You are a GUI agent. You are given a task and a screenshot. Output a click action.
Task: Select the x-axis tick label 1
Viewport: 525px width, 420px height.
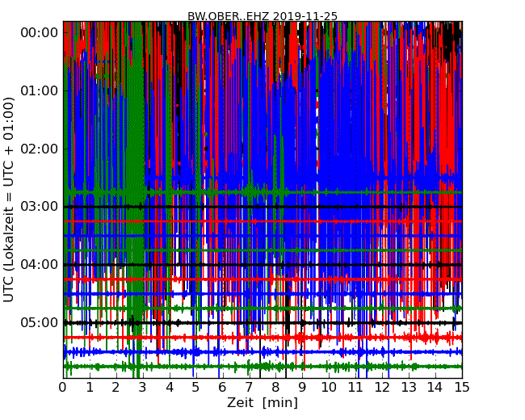click(x=90, y=388)
